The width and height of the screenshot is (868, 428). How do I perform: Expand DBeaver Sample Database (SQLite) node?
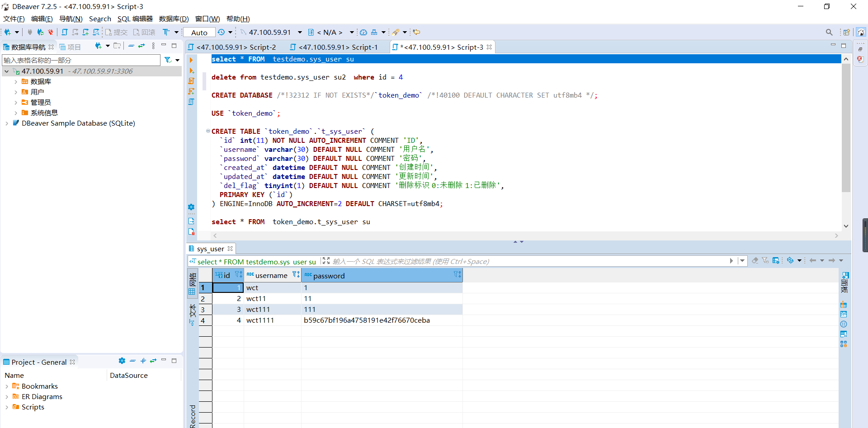tap(7, 123)
